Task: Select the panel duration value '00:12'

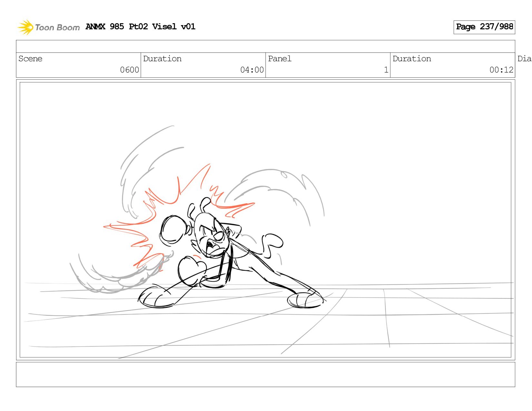Action: tap(501, 70)
